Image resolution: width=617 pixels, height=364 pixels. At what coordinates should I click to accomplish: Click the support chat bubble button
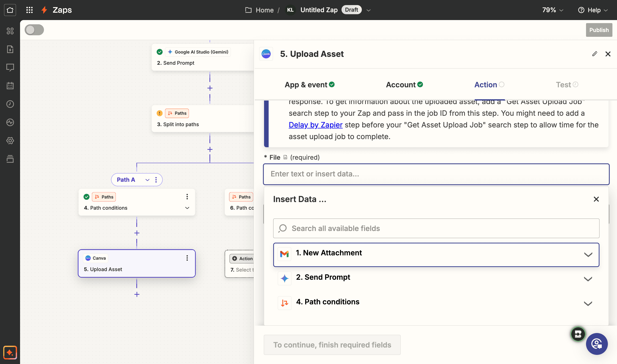coord(597,344)
